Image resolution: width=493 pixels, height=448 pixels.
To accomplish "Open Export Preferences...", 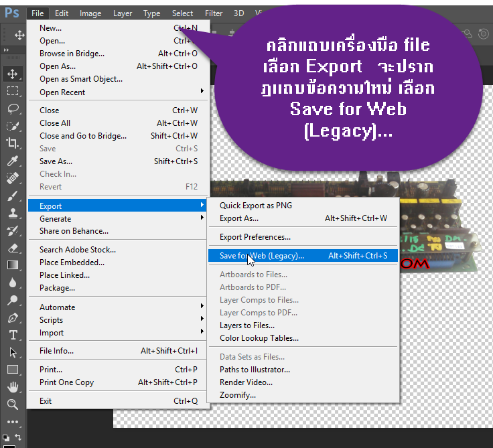I will [303, 237].
